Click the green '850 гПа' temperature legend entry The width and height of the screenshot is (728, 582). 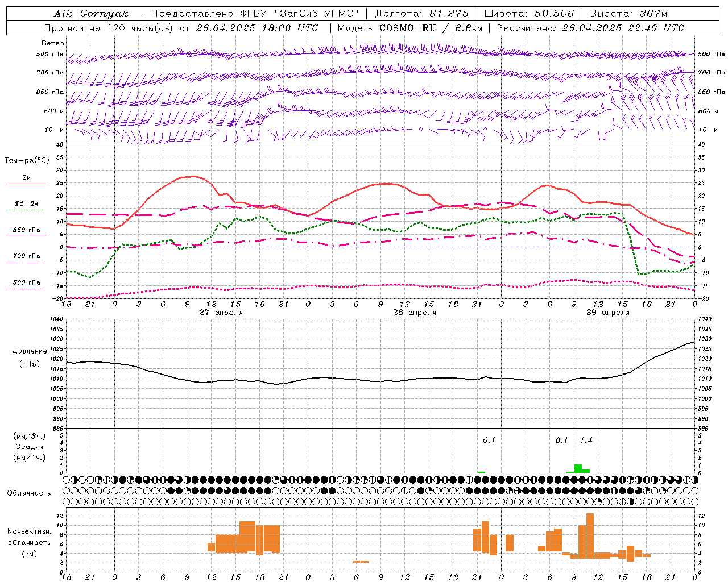tap(26, 230)
